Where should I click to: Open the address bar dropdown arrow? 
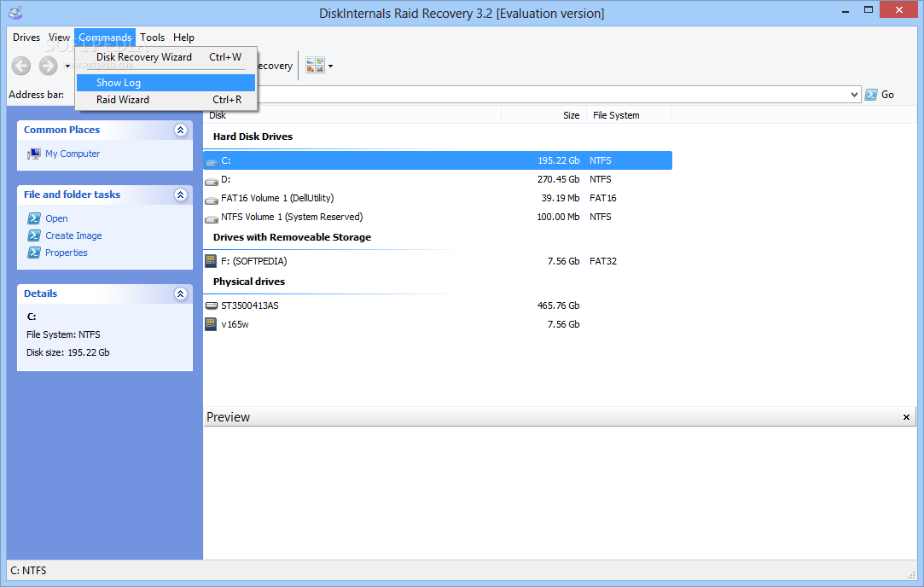(854, 95)
